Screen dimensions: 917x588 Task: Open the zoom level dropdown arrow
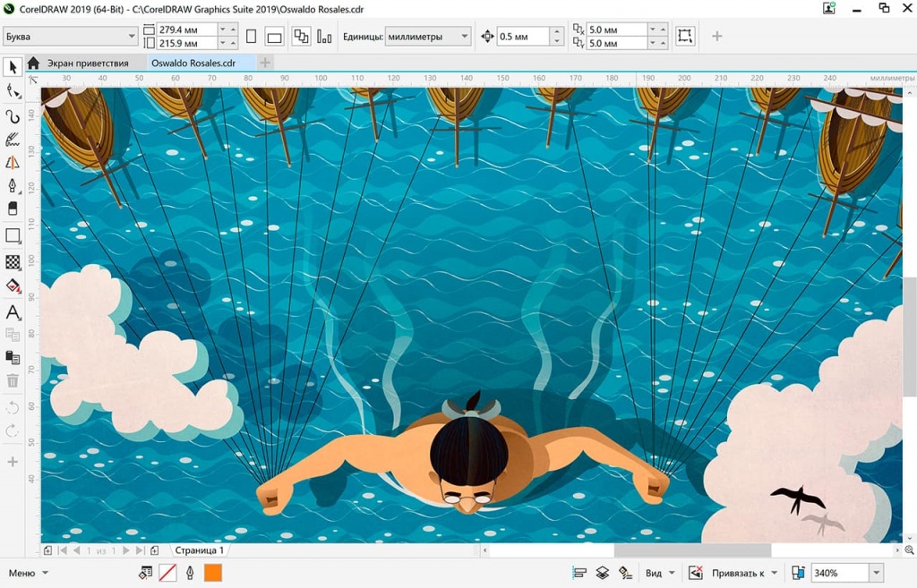(x=876, y=573)
